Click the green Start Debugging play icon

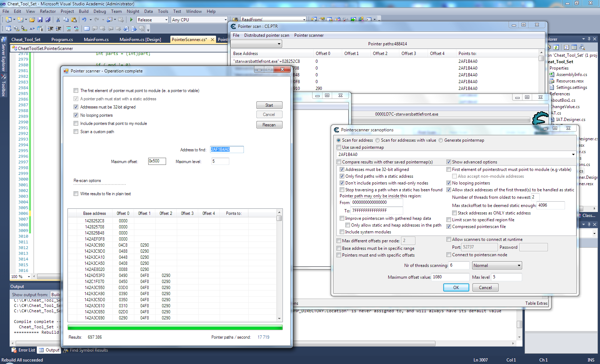(131, 20)
